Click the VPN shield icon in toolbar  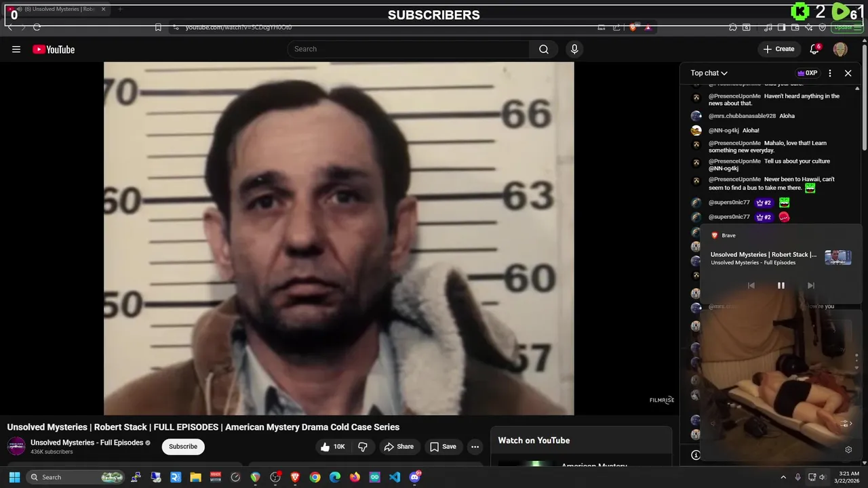click(x=822, y=27)
